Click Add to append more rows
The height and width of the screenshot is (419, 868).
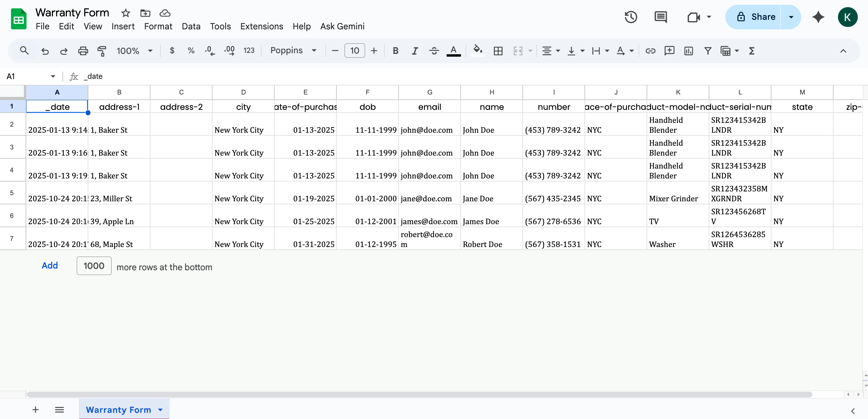pyautogui.click(x=49, y=265)
